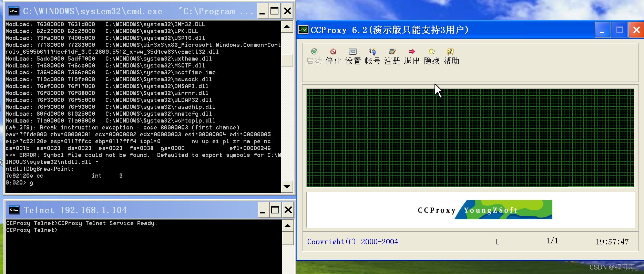
Task: Open the Accounts (帐号) toolbar icon
Action: point(372,56)
